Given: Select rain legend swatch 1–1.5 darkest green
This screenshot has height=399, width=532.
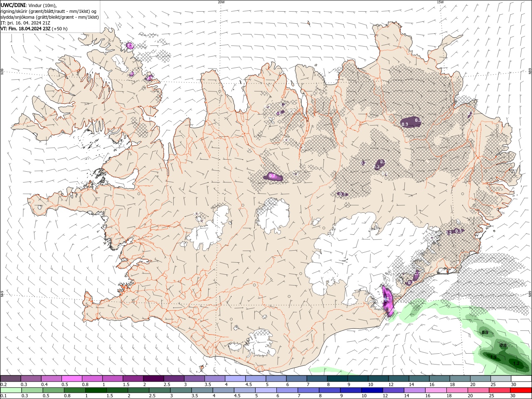Looking at the screenshot, I should click(x=96, y=390).
